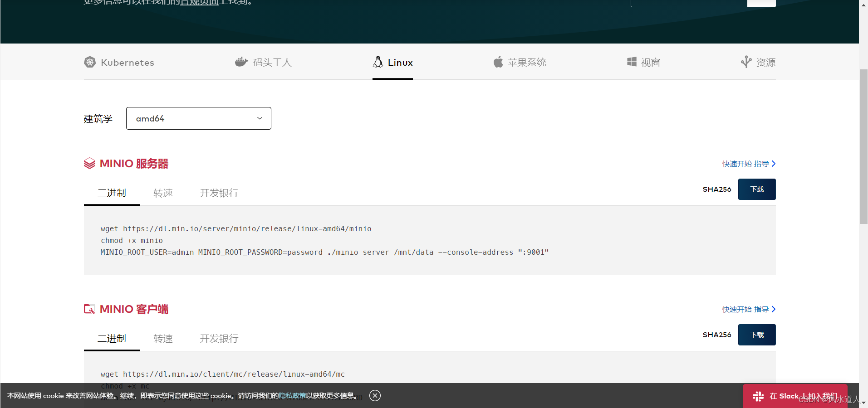Select 开发银行 tab under MINIO 客户端
Image resolution: width=868 pixels, height=408 pixels.
219,339
